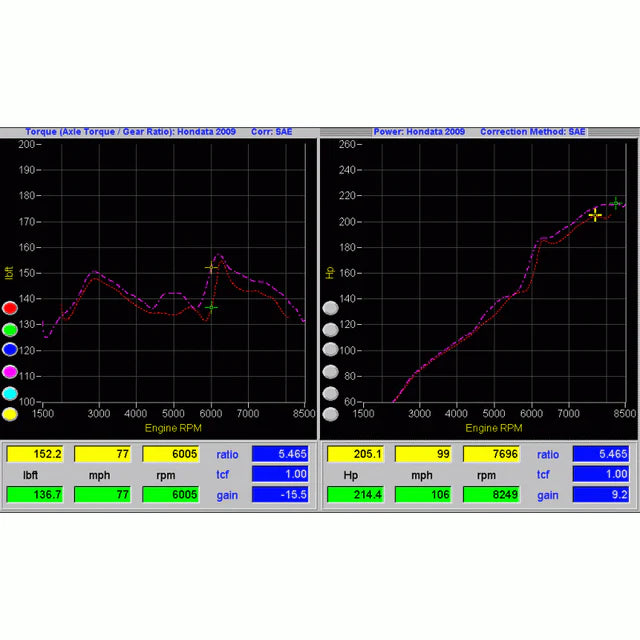Click the yellow 7696 rpm value field
Screen dimensions: 640x640
(491, 454)
